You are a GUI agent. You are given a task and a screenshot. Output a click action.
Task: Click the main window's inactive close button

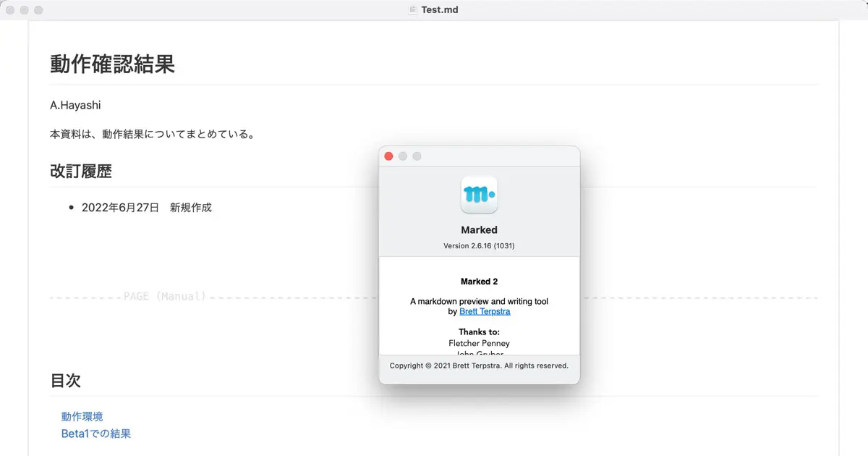pyautogui.click(x=10, y=10)
